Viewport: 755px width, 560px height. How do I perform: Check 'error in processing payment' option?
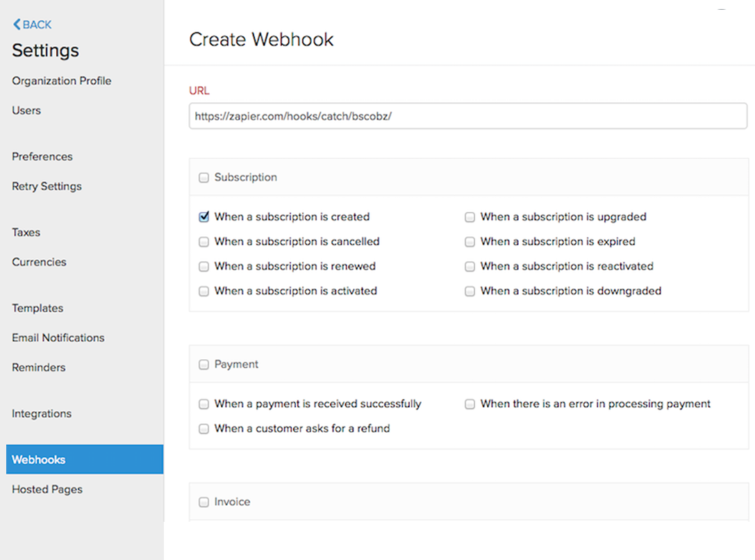pos(470,404)
